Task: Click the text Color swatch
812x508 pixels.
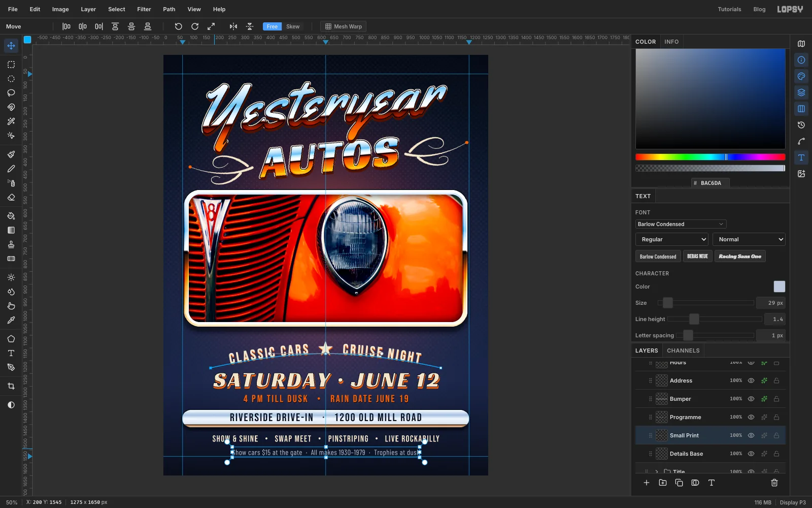Action: [780, 287]
